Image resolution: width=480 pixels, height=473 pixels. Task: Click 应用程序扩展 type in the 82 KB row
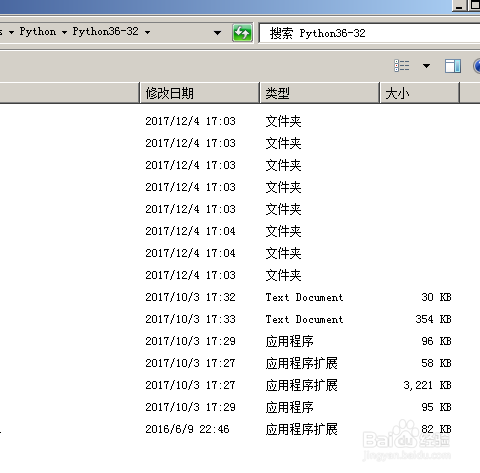(x=301, y=429)
